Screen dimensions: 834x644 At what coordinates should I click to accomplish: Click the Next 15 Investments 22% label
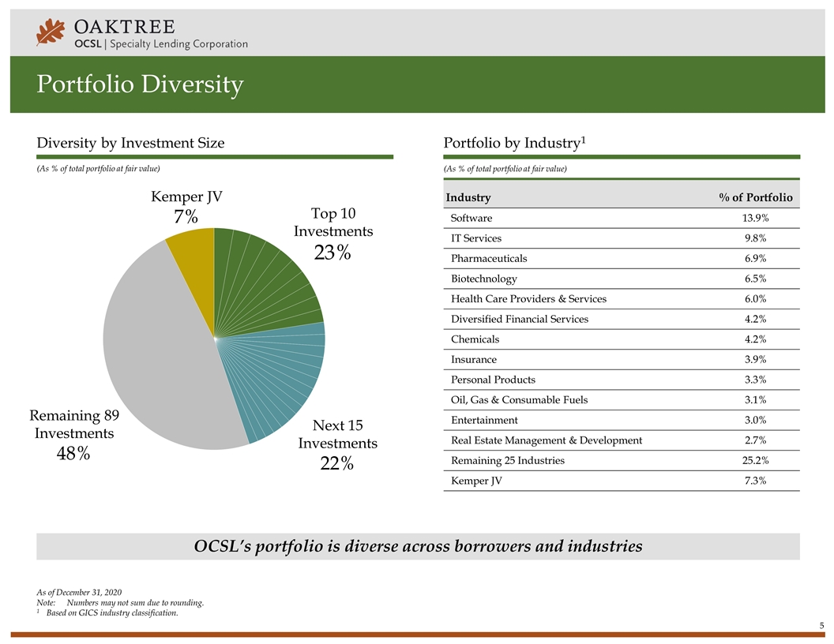337,444
